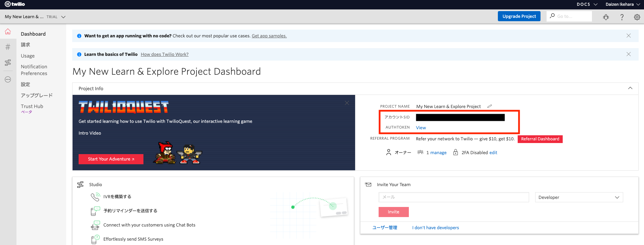This screenshot has width=644, height=245.
Task: Open アップグレード in the side menu
Action: click(37, 96)
